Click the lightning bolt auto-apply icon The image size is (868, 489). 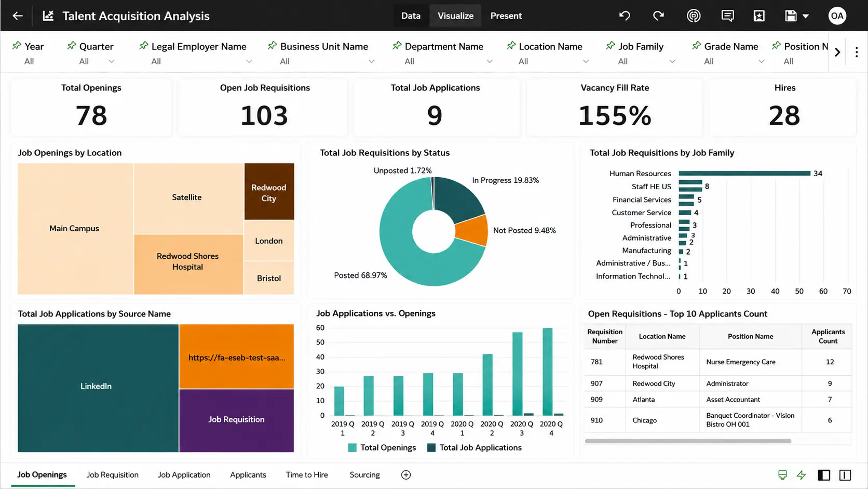pyautogui.click(x=802, y=475)
